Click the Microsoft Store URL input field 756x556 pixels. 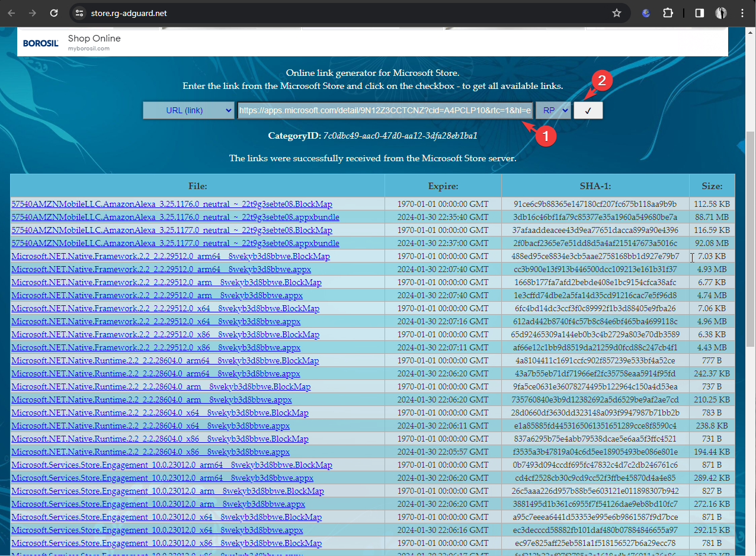point(385,110)
